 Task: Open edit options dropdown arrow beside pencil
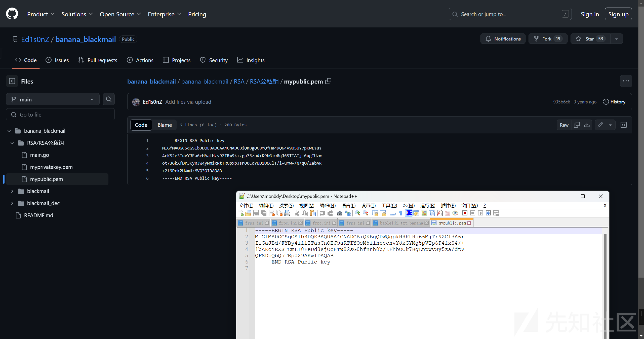[x=610, y=125]
